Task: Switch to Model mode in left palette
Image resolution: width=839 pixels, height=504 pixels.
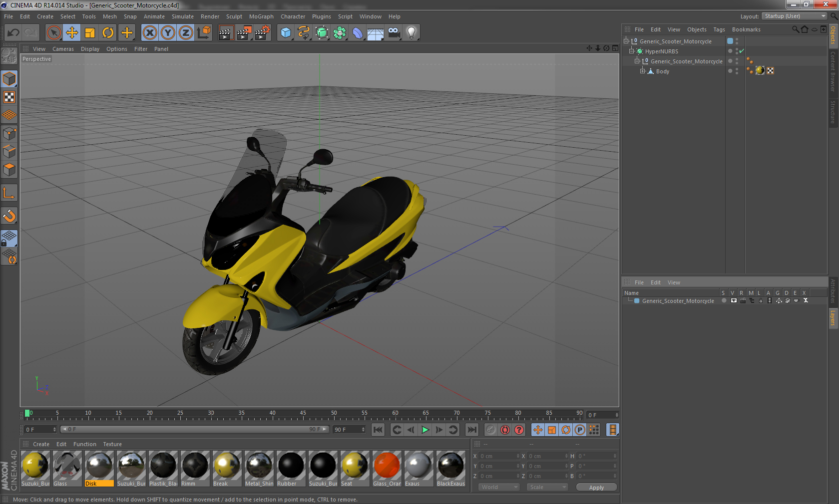Action: 9,79
